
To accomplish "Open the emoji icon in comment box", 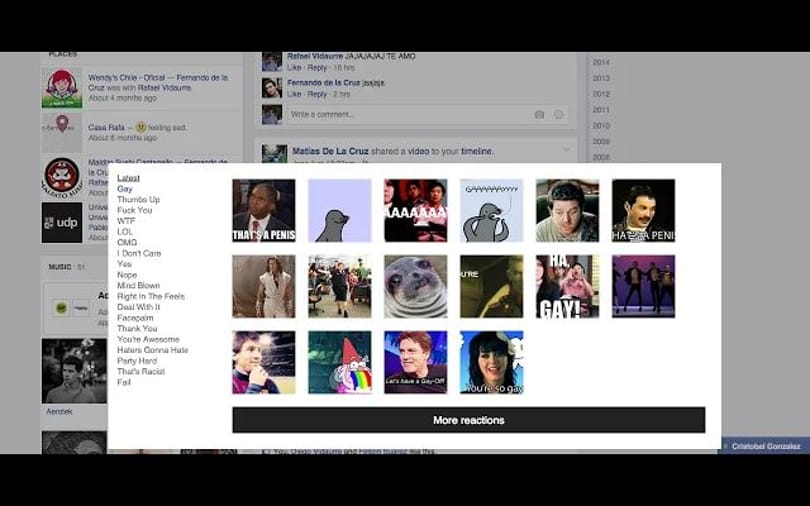I will point(558,115).
